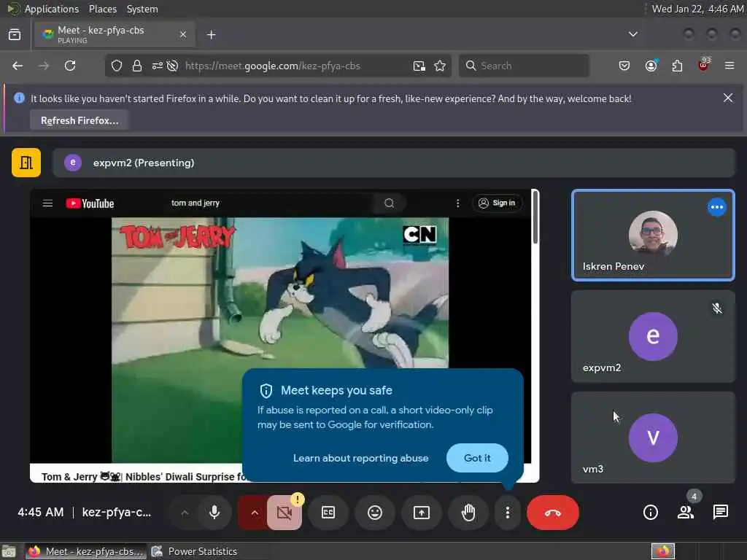Click meeting code kez-pfya-c... text
747x560 pixels.
[116, 513]
